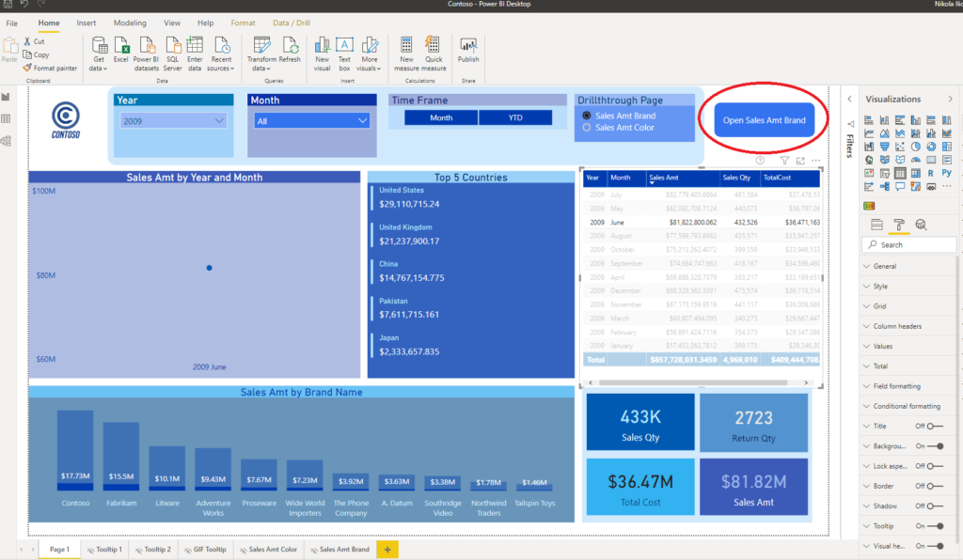The image size is (963, 560).
Task: Open the Tooltip 1 page tab
Action: 104,550
